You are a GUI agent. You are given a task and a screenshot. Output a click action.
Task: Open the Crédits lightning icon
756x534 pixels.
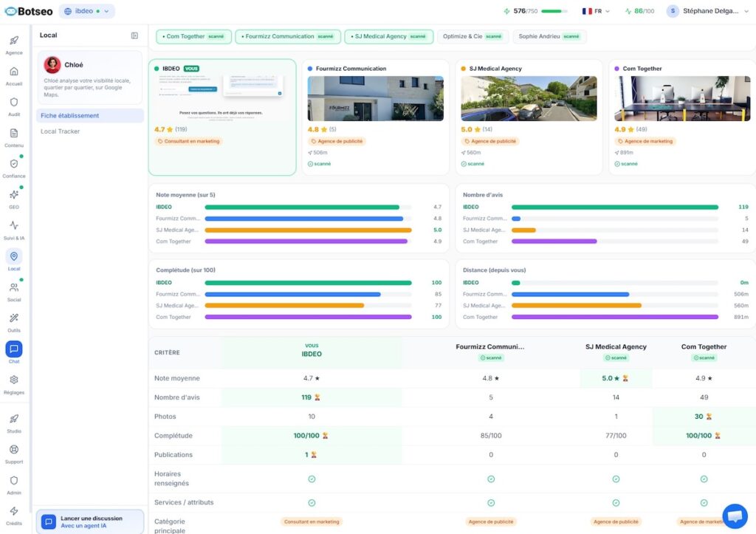pos(14,511)
